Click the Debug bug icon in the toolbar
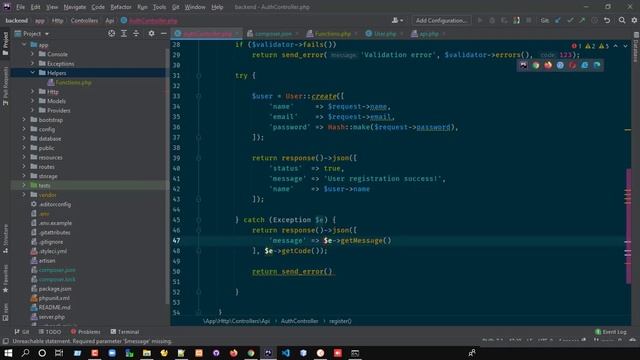 tap(492, 20)
